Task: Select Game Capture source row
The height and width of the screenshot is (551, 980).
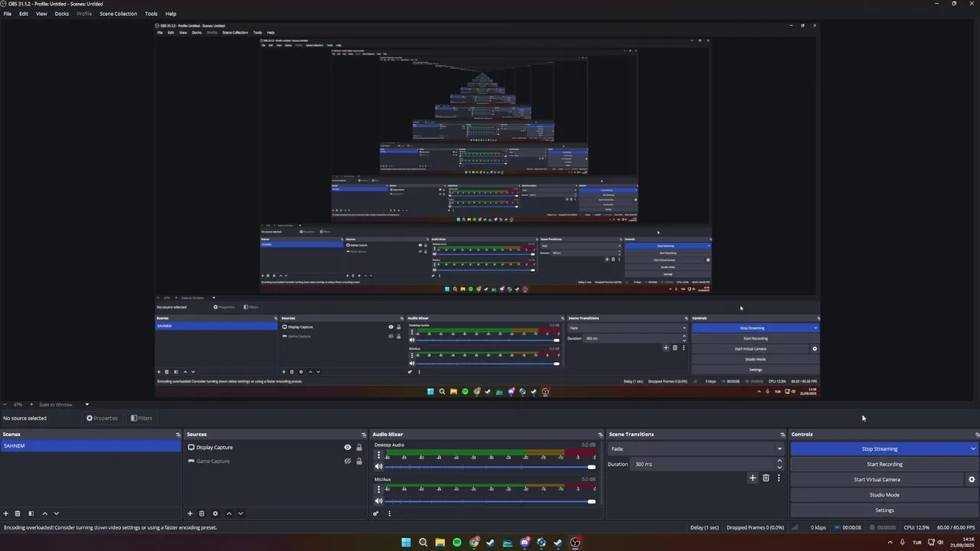Action: click(276, 461)
